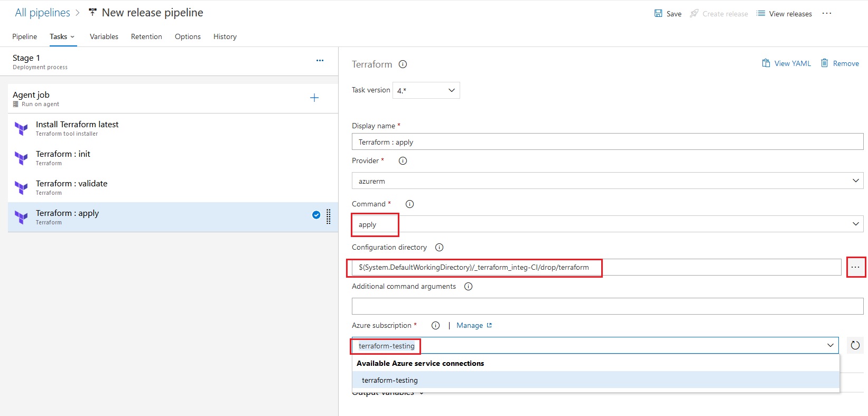Click the Run on agent server icon

pyautogui.click(x=16, y=104)
